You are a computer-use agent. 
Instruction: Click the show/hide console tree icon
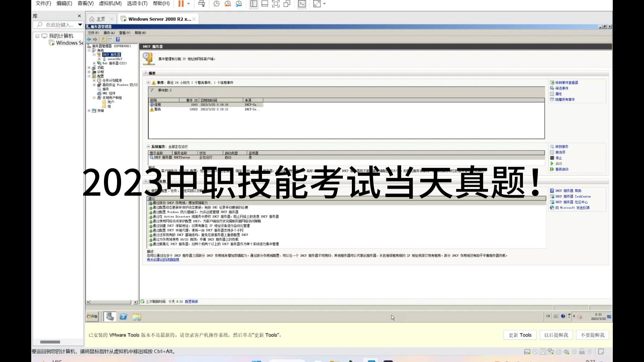[x=110, y=39]
